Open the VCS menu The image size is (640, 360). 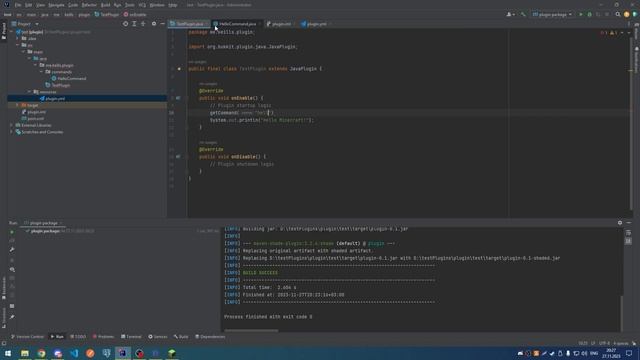click(142, 5)
